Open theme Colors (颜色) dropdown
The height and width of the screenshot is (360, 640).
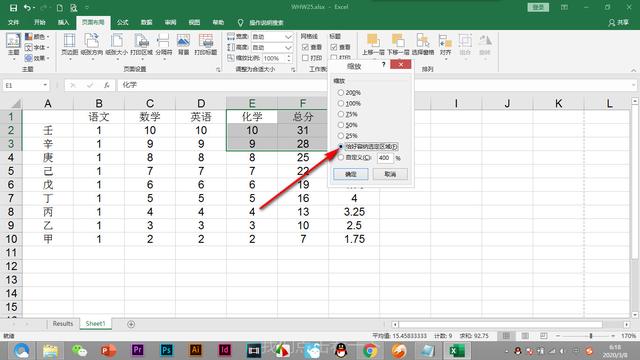[x=37, y=37]
